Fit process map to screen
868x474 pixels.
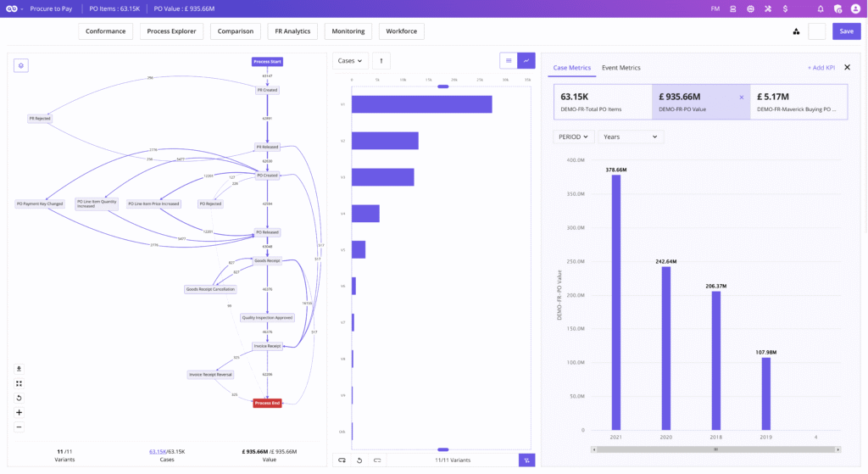[x=19, y=383]
